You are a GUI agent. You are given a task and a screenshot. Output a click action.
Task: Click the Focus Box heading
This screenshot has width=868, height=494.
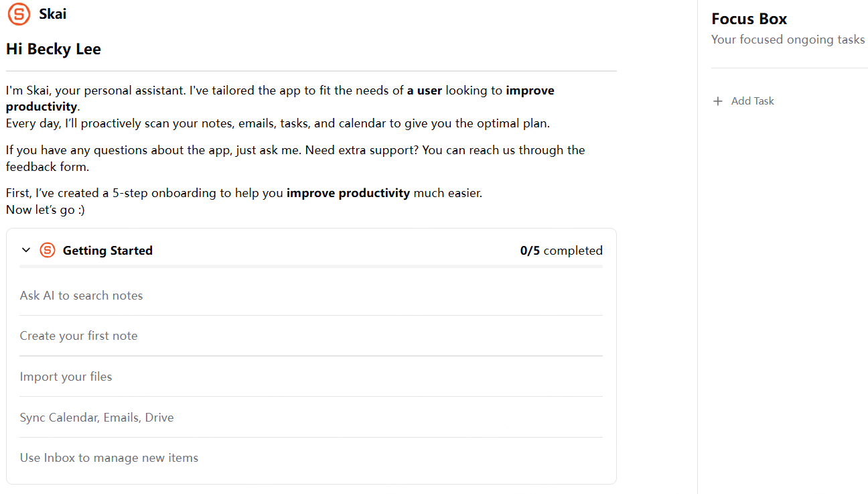[749, 19]
